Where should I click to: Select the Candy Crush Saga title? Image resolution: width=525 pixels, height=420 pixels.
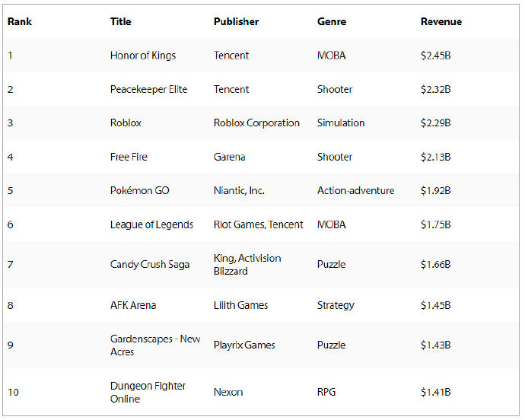point(150,265)
